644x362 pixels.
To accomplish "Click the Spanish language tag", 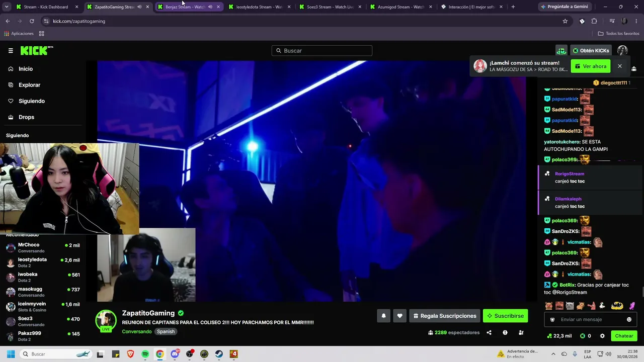I will coord(166,332).
